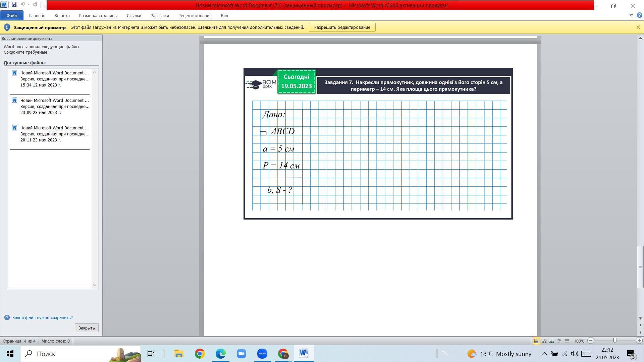Click the zoom out minus button
Screen dimensions: 644x362
[591, 341]
